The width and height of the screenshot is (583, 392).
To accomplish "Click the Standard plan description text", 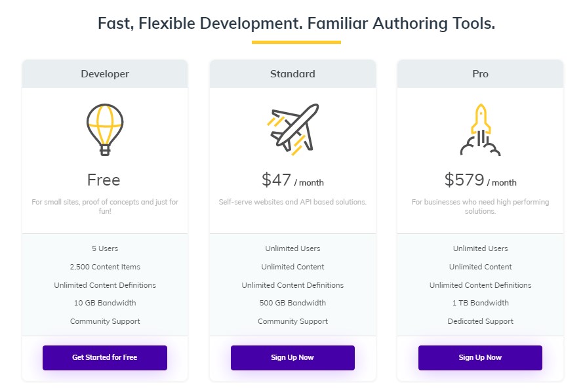I will tap(292, 202).
